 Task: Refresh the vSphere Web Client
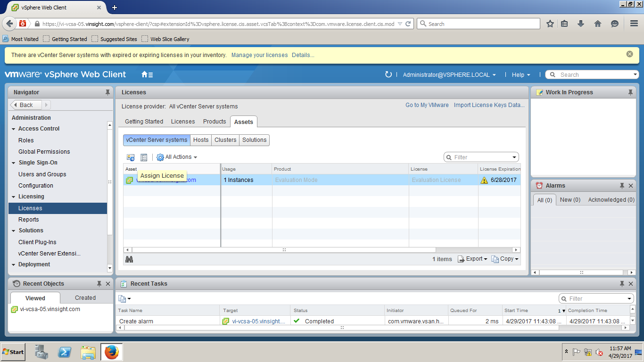(x=388, y=74)
